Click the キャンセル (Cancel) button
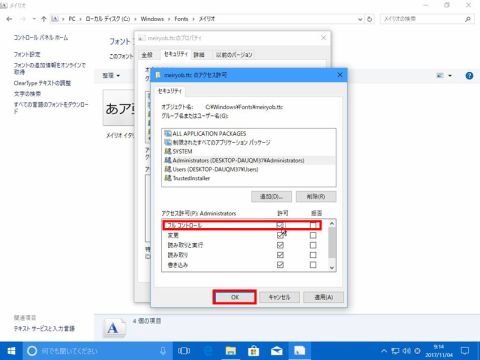480x360 pixels. click(279, 297)
